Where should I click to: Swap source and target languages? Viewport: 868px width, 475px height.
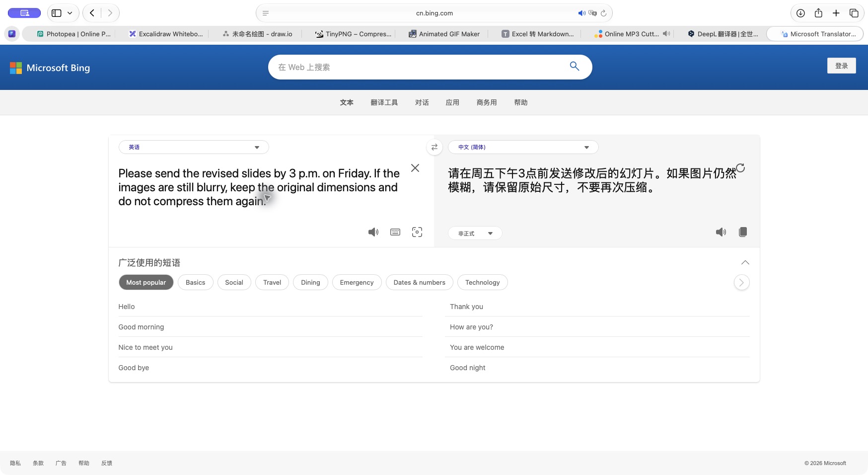tap(434, 147)
